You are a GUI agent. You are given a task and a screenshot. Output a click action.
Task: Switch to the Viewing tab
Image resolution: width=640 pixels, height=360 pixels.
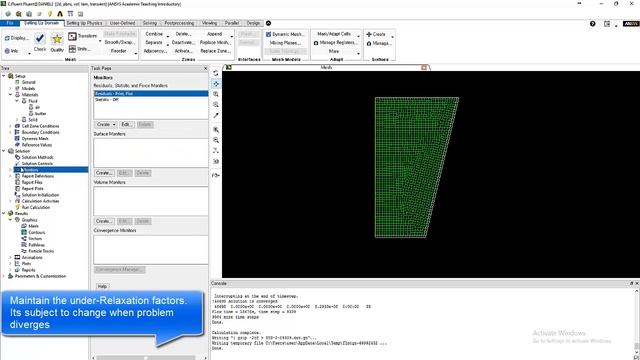209,23
